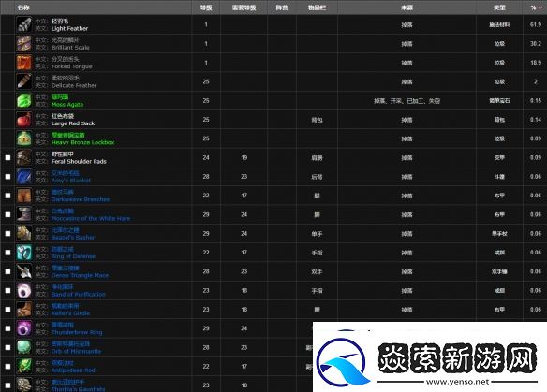
Task: Sort by the 阵营 column header
Action: (282, 7)
